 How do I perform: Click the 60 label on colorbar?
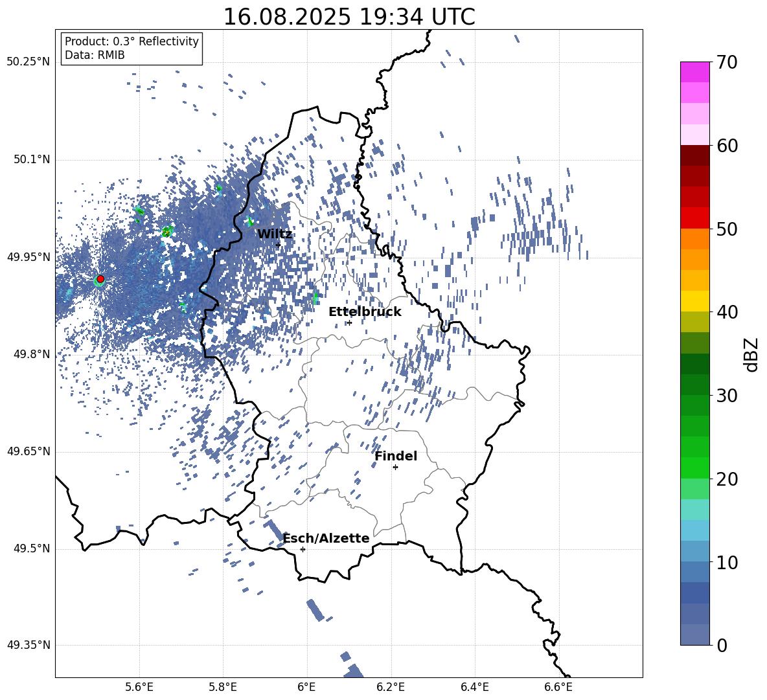pyautogui.click(x=727, y=146)
